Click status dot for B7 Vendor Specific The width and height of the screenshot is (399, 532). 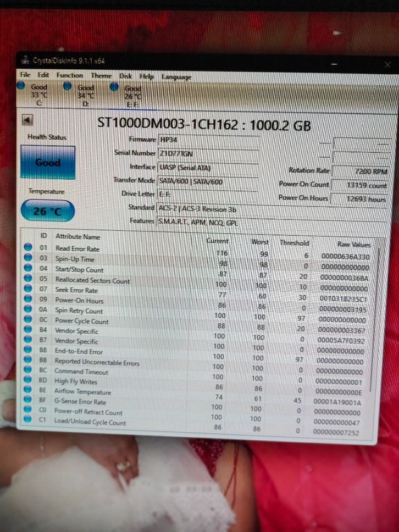pyautogui.click(x=28, y=339)
